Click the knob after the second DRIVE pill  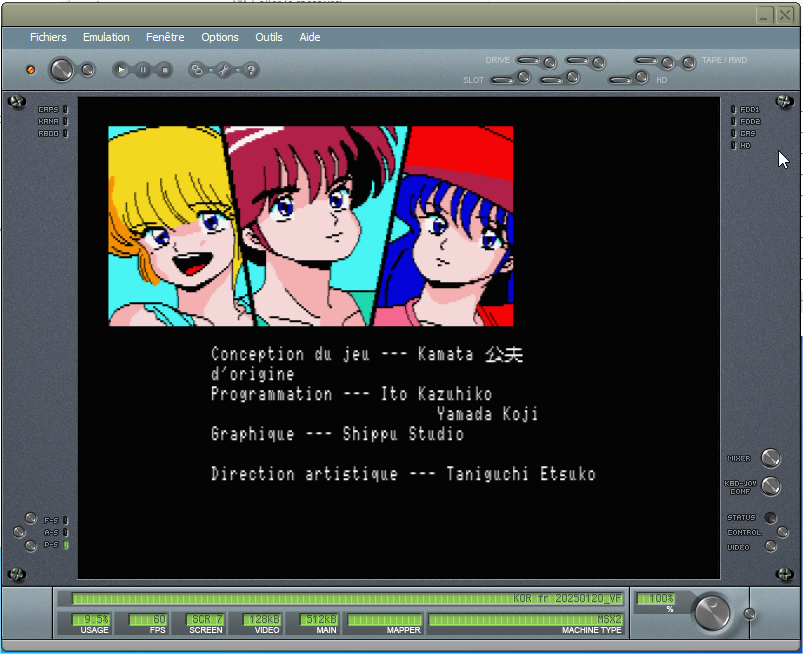[x=599, y=62]
